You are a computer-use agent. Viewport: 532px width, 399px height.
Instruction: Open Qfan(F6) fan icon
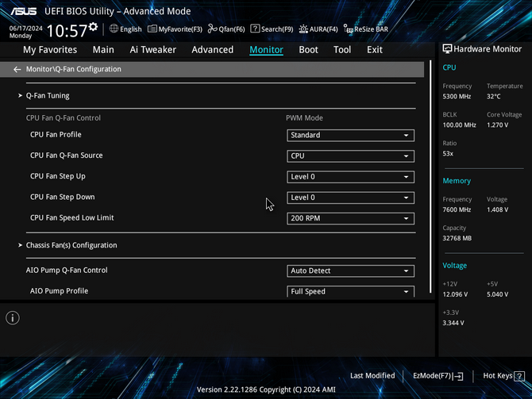[x=212, y=29]
